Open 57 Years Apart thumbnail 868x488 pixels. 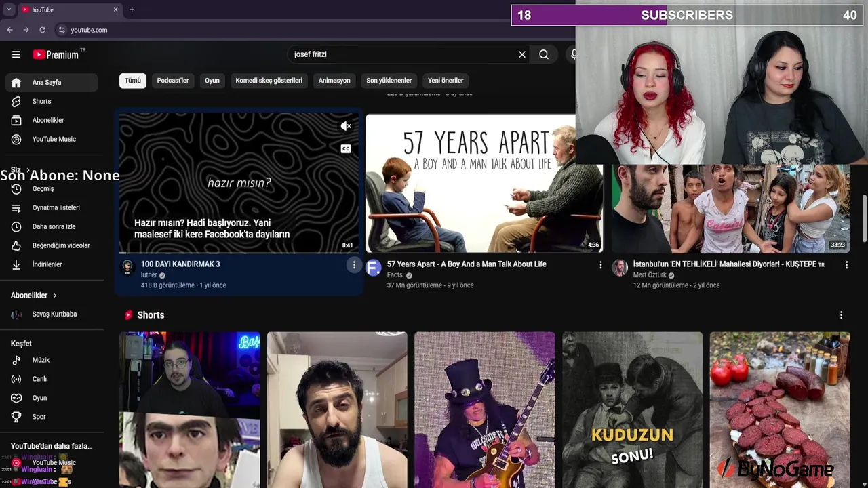484,183
